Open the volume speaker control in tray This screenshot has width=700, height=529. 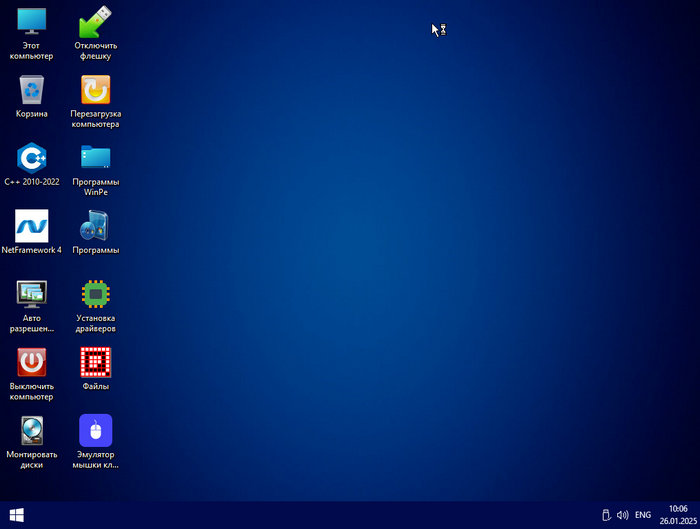click(x=622, y=515)
